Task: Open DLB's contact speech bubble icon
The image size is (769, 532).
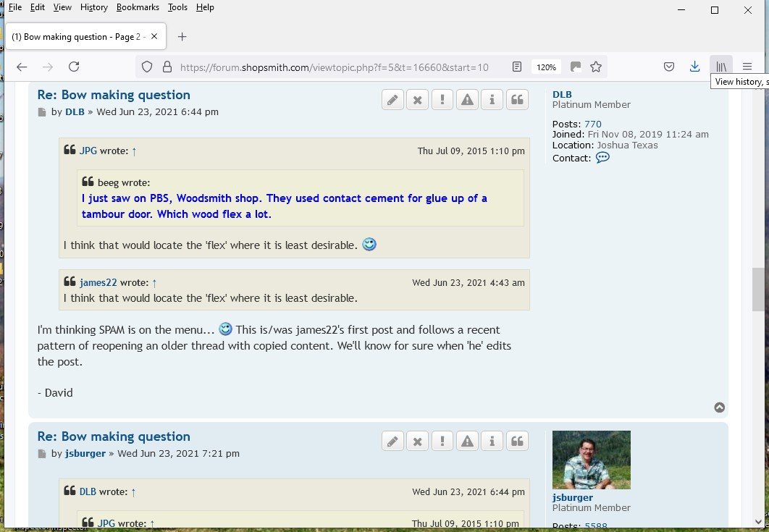Action: point(602,157)
